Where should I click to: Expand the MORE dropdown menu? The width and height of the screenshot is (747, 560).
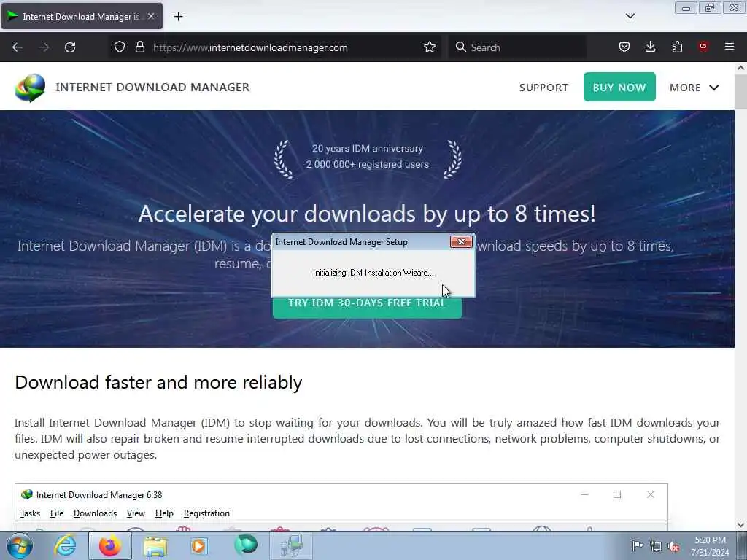(694, 87)
